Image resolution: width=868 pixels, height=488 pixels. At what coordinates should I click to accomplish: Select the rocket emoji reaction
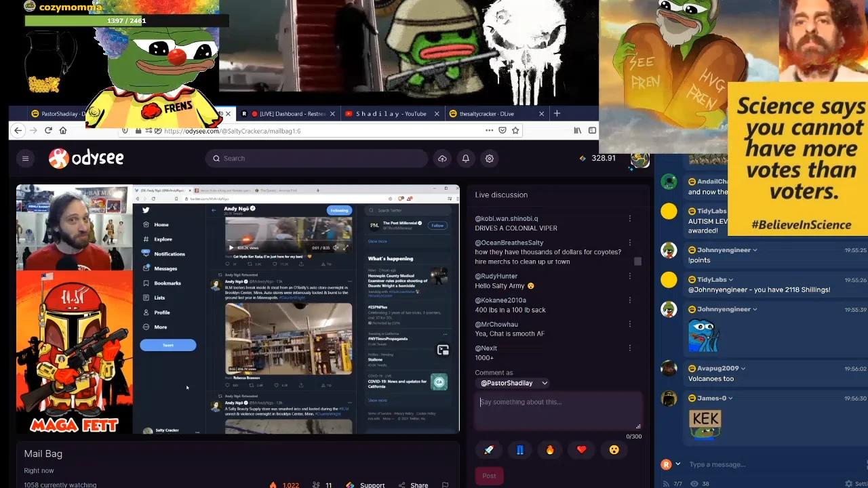(x=489, y=449)
